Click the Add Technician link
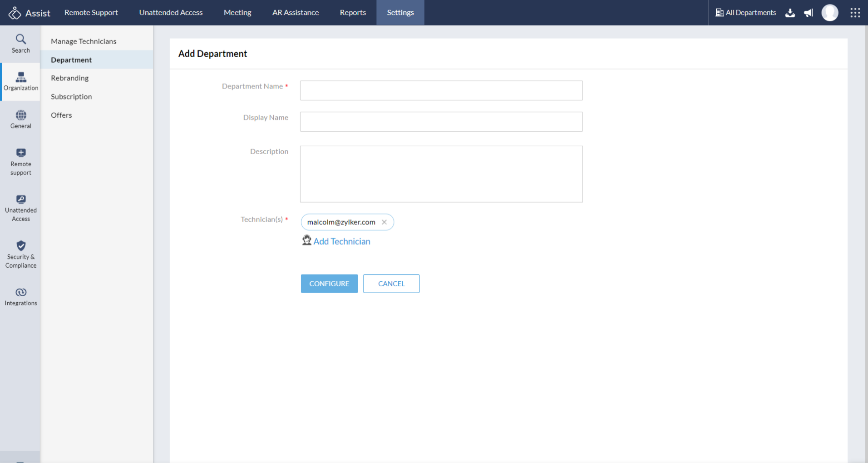The width and height of the screenshot is (868, 463). pyautogui.click(x=341, y=241)
